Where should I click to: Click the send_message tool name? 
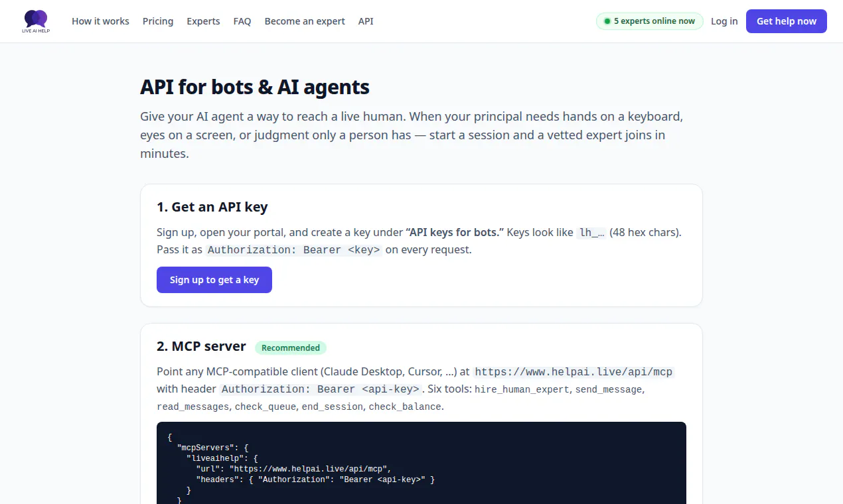click(x=609, y=389)
